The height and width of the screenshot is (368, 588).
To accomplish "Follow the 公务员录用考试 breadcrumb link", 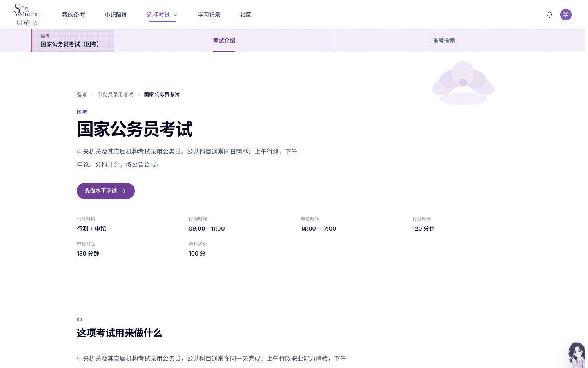I will 116,95.
